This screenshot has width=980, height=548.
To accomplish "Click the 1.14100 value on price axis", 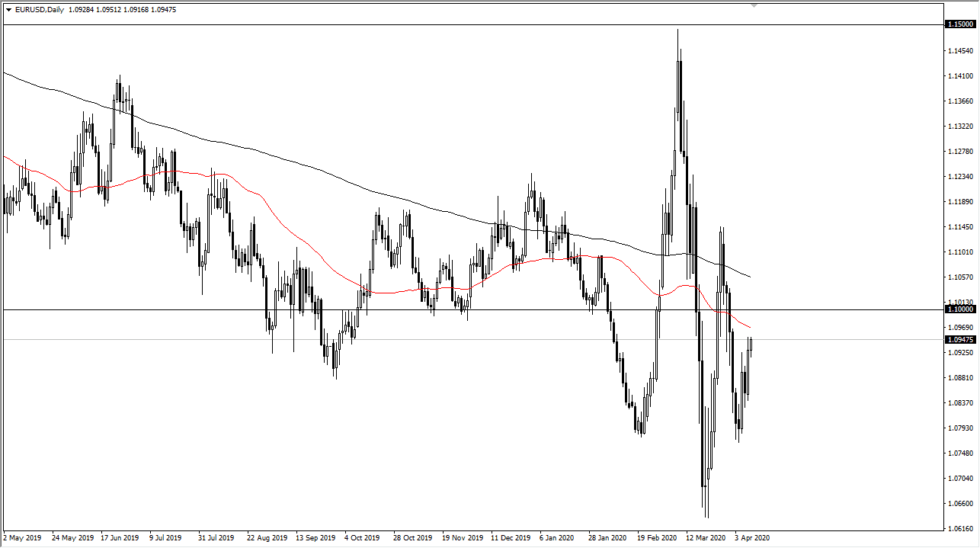I will 961,76.
